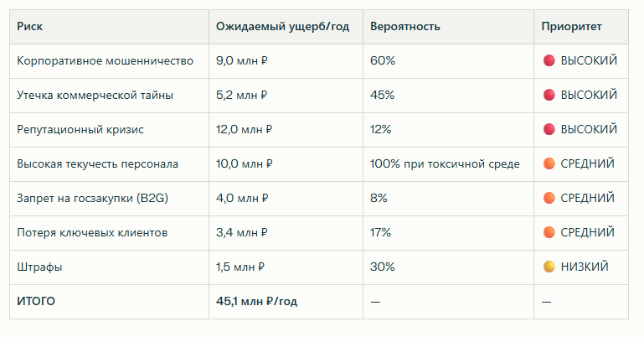Click the red priority dot for Репутационный кризис
This screenshot has height=337, width=644.
click(549, 130)
